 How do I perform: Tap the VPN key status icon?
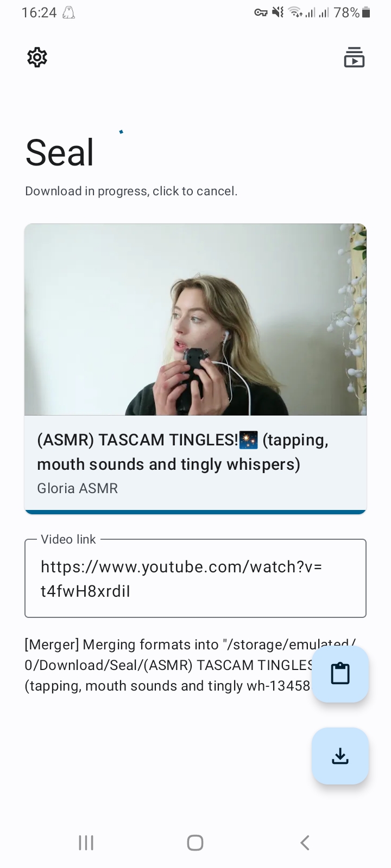pos(261,12)
